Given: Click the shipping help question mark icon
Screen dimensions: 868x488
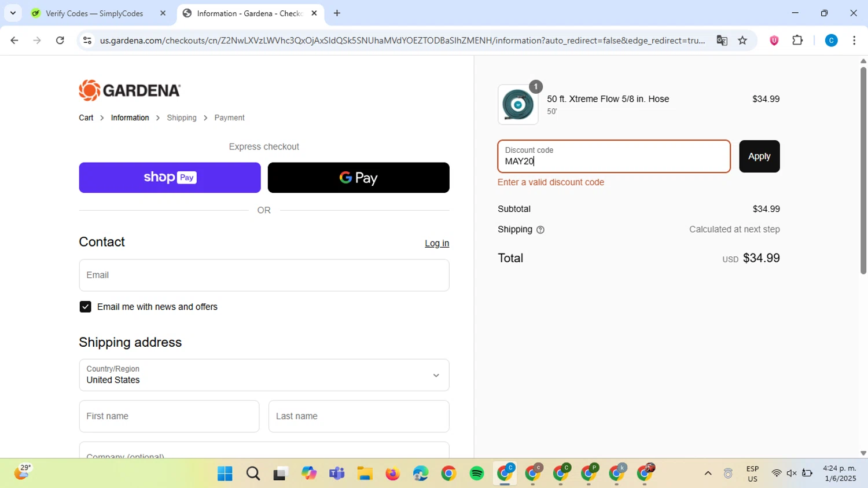Looking at the screenshot, I should point(540,230).
